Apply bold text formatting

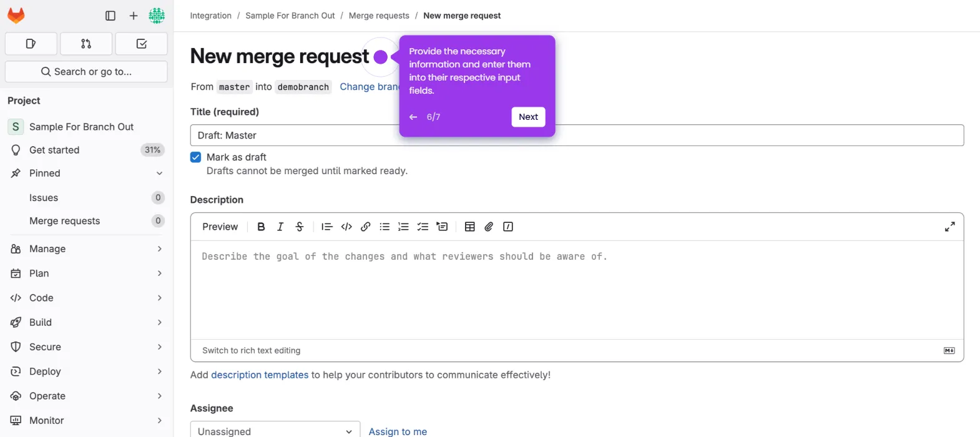click(261, 227)
